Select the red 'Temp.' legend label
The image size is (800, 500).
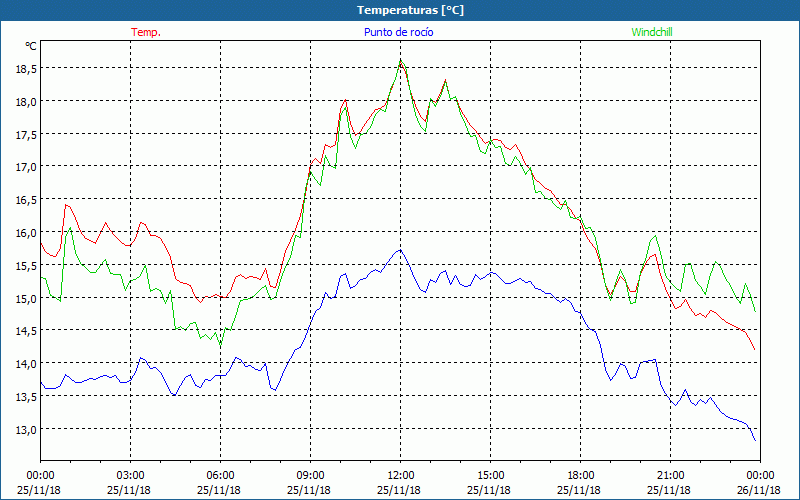coord(146,32)
